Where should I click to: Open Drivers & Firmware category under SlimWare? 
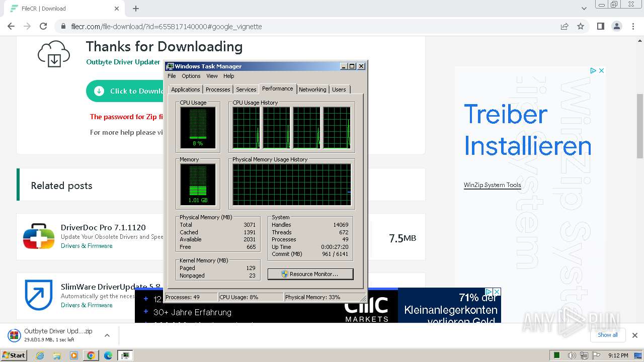87,305
